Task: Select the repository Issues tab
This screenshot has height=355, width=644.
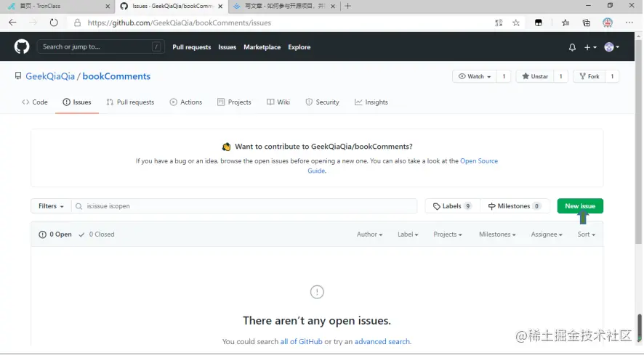Action: (x=77, y=102)
